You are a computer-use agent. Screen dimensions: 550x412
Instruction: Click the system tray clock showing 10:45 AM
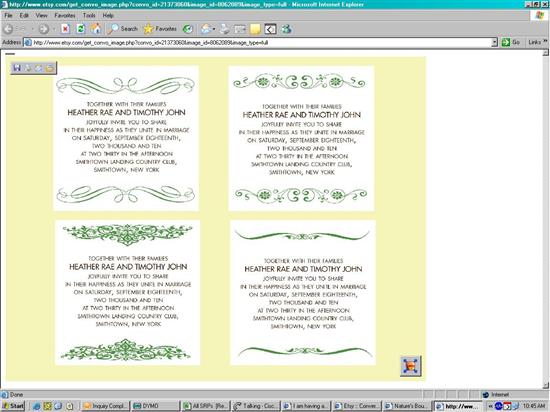point(533,406)
